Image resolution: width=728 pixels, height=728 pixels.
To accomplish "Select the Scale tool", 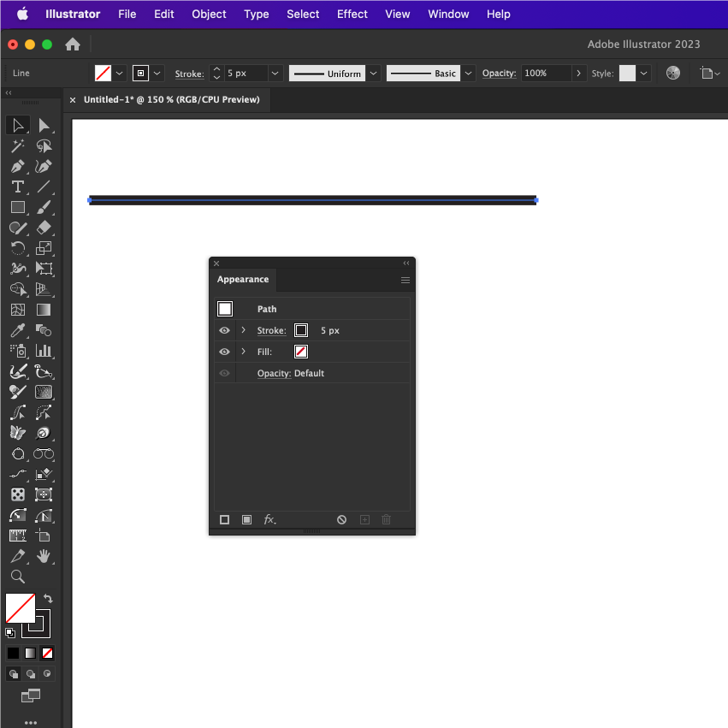I will [x=44, y=248].
